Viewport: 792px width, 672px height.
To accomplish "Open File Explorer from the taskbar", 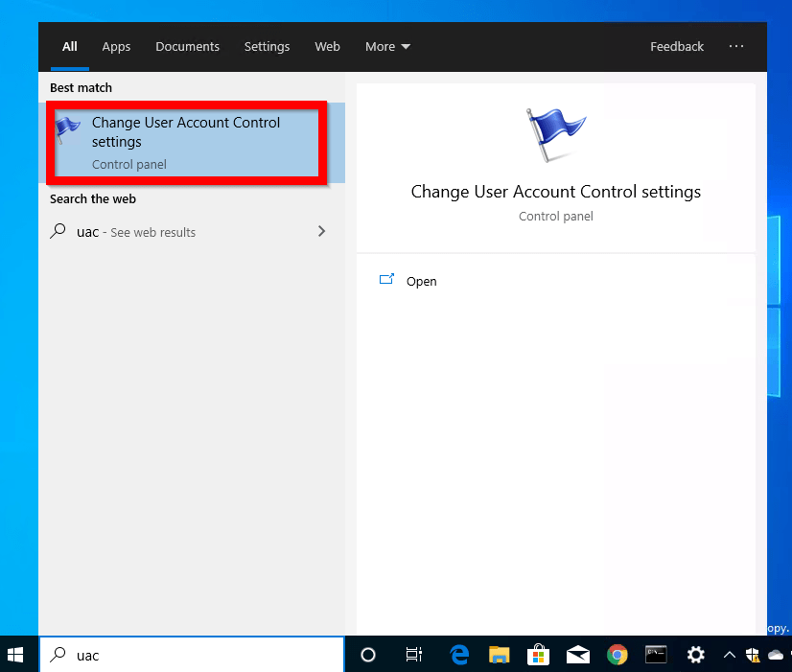I will point(499,655).
